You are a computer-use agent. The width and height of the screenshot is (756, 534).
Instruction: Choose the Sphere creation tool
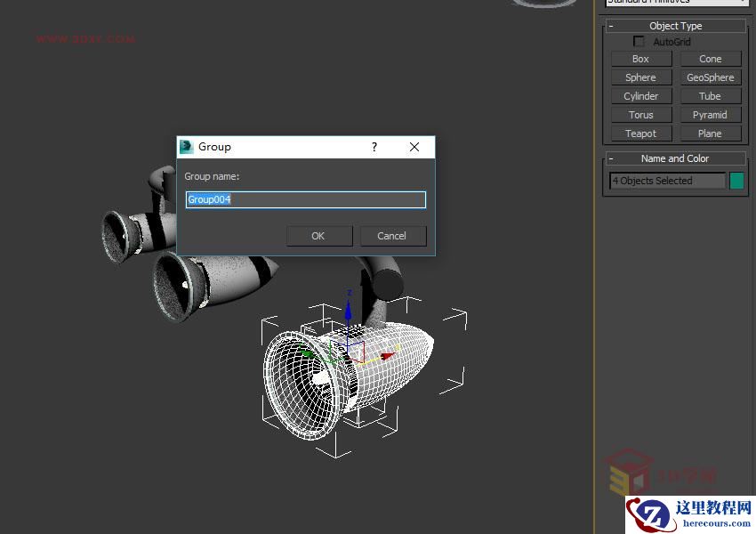pos(640,77)
